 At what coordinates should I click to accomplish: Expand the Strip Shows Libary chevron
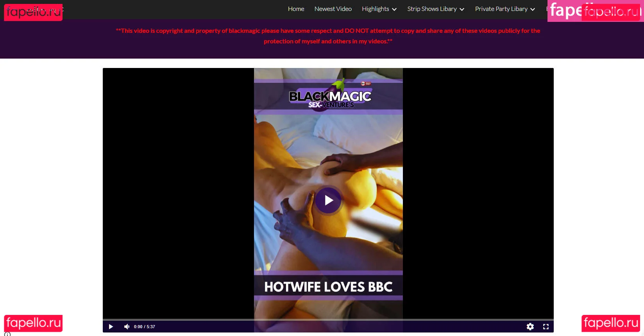point(462,9)
